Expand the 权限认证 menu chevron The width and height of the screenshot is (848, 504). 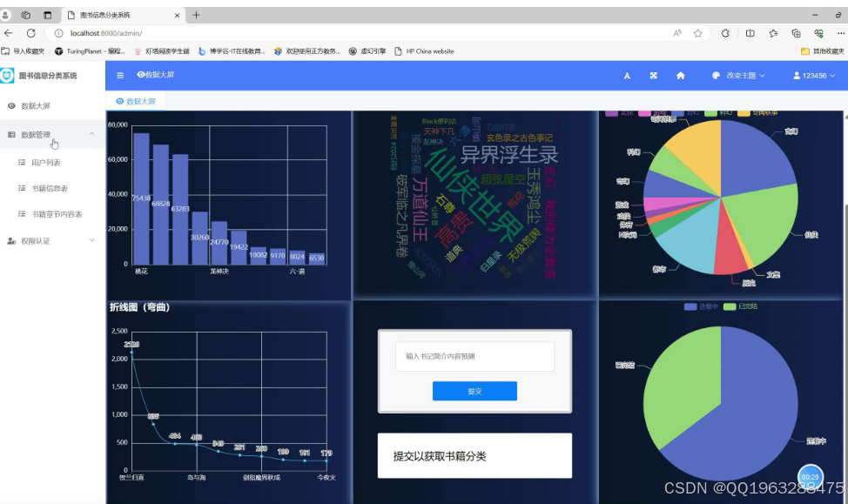[x=92, y=240]
